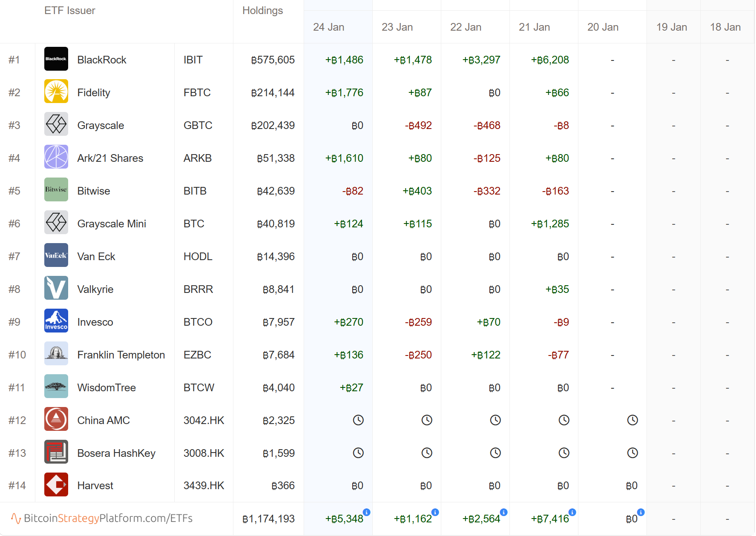
Task: Click the Bosera HashKey logo
Action: tap(56, 452)
